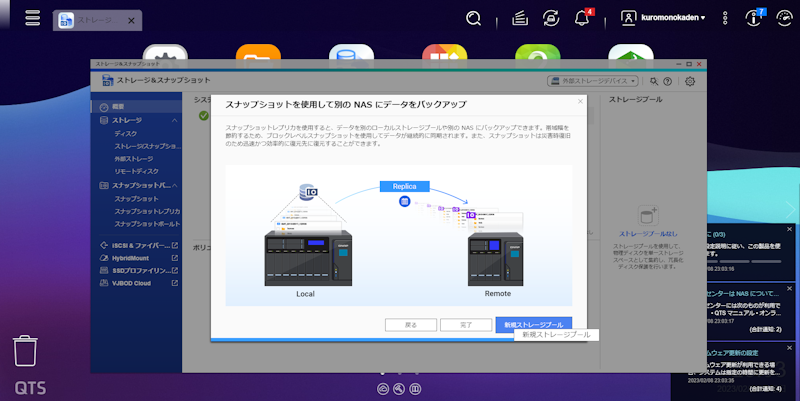Select 概要 in the sidebar
800x401 pixels.
(136, 107)
